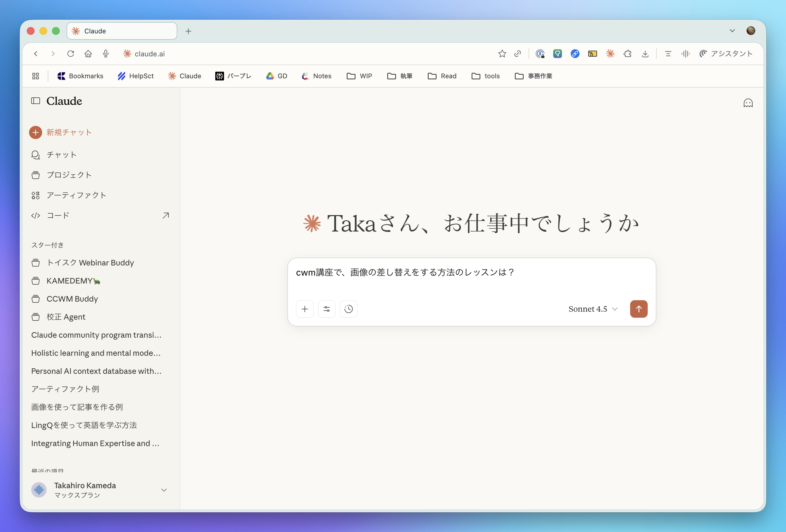The height and width of the screenshot is (532, 786).
Task: Open the extensions puzzle piece icon
Action: (x=628, y=54)
